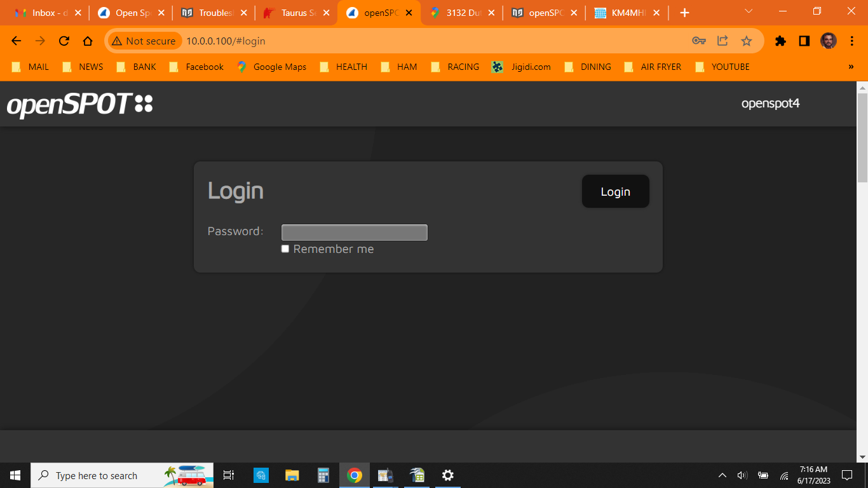This screenshot has width=868, height=488.
Task: Switch to the Inbox email tab
Action: pyautogui.click(x=44, y=12)
